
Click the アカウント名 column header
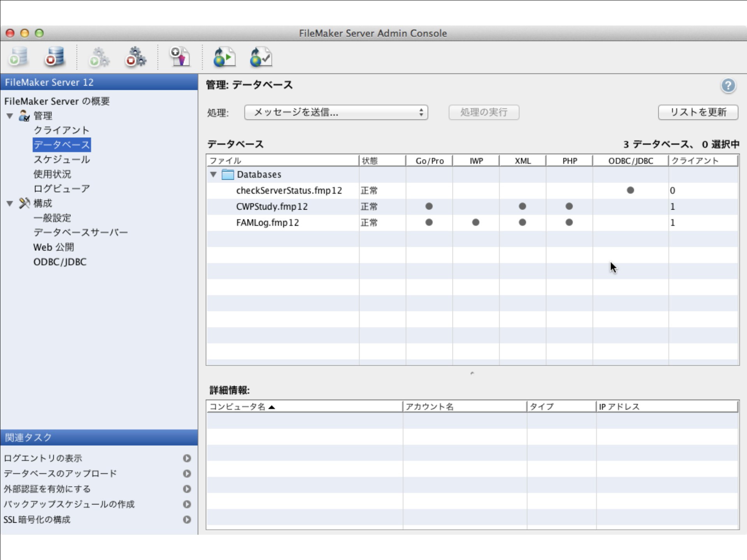coord(465,406)
